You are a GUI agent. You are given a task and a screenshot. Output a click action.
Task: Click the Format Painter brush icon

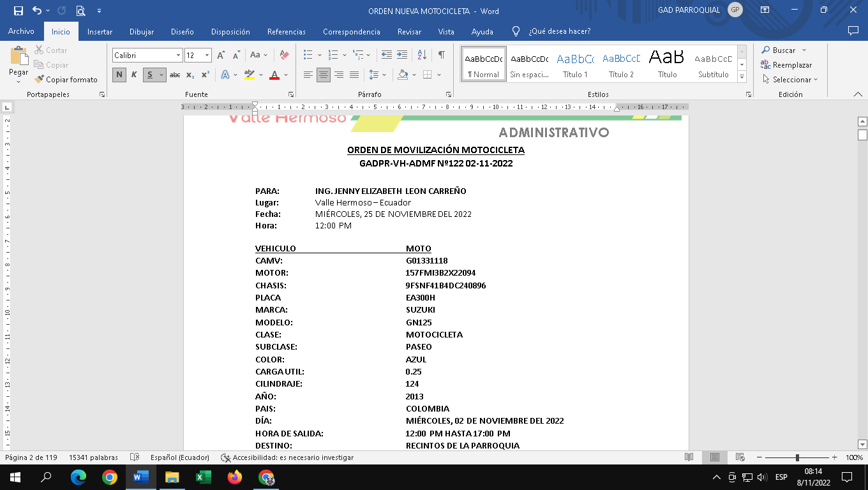click(40, 80)
